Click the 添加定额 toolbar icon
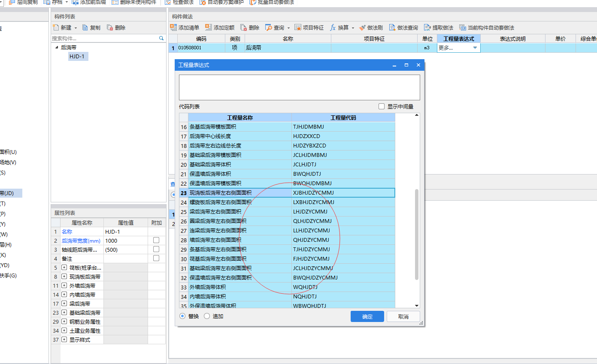The width and height of the screenshot is (597, 364). pos(209,27)
